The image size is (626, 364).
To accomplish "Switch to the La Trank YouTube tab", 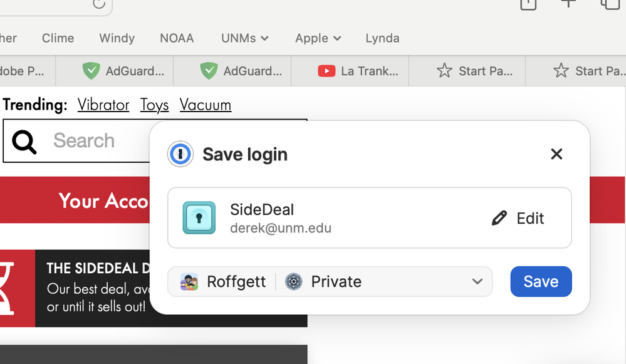I will point(358,71).
